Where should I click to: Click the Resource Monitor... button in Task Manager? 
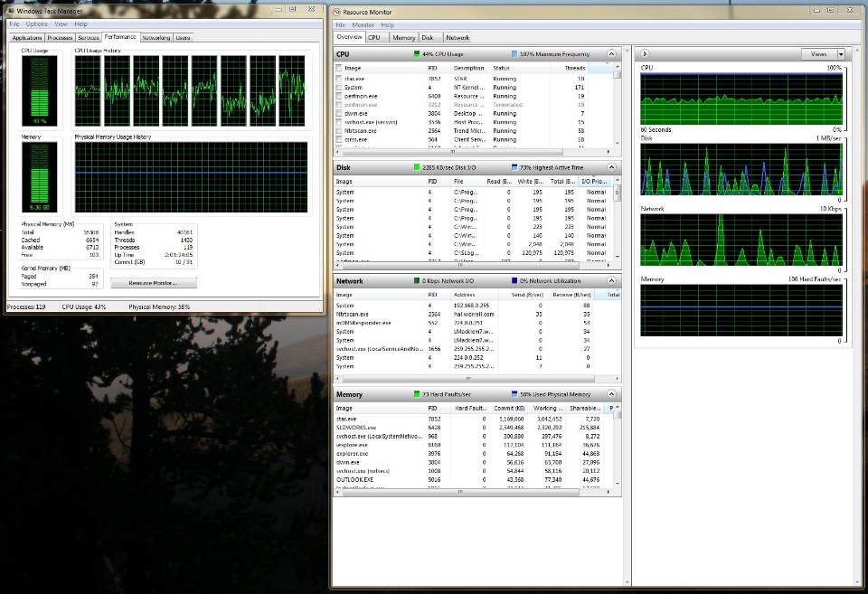[154, 283]
